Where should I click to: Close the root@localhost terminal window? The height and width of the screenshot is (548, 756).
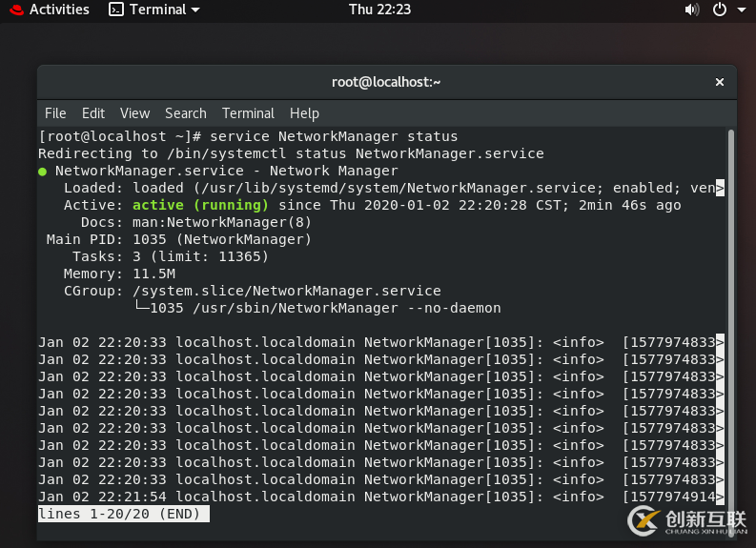(x=720, y=82)
